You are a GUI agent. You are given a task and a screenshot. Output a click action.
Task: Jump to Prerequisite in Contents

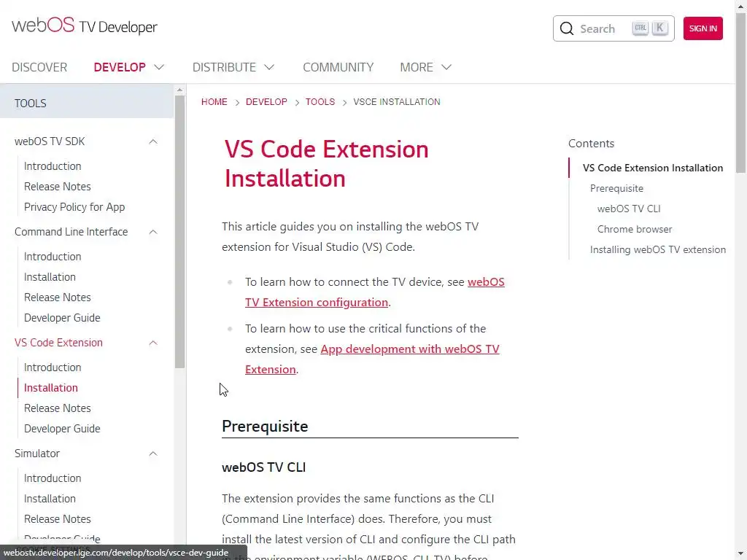616,189
